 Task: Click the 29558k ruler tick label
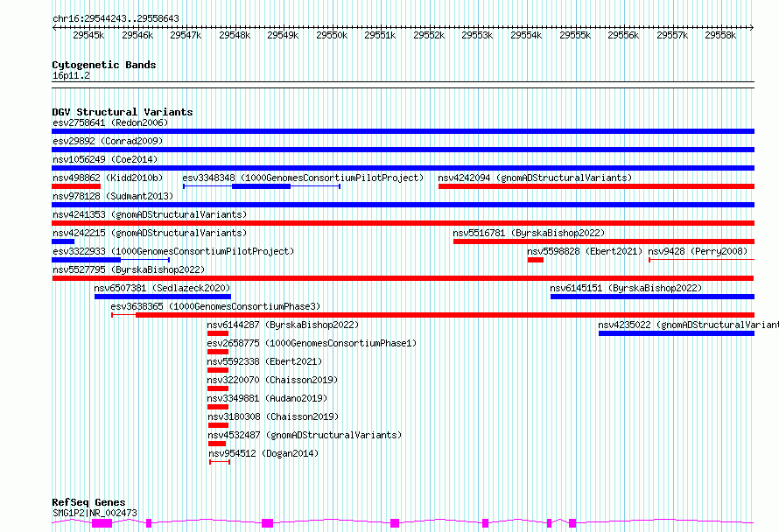(720, 35)
